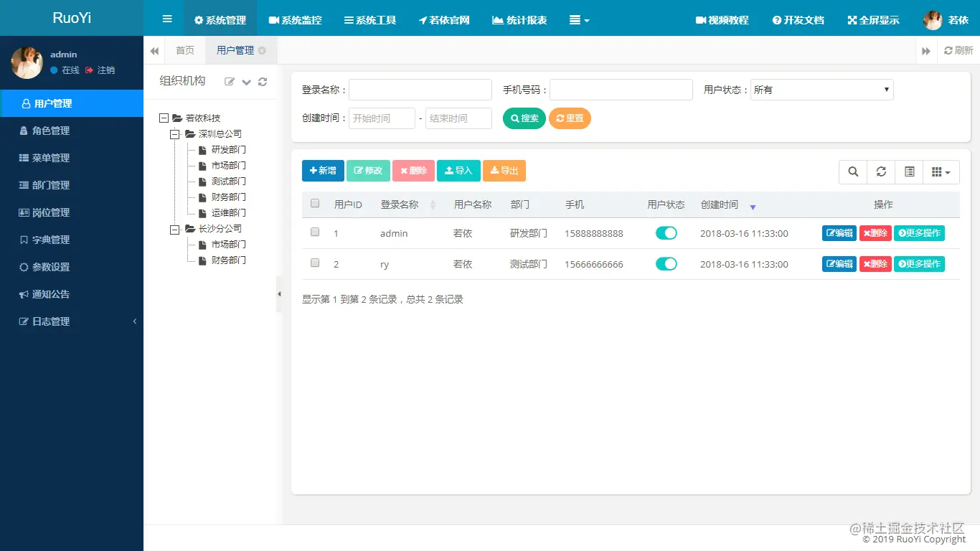Open 视频教程 in the top bar
This screenshot has width=980, height=551.
click(722, 20)
